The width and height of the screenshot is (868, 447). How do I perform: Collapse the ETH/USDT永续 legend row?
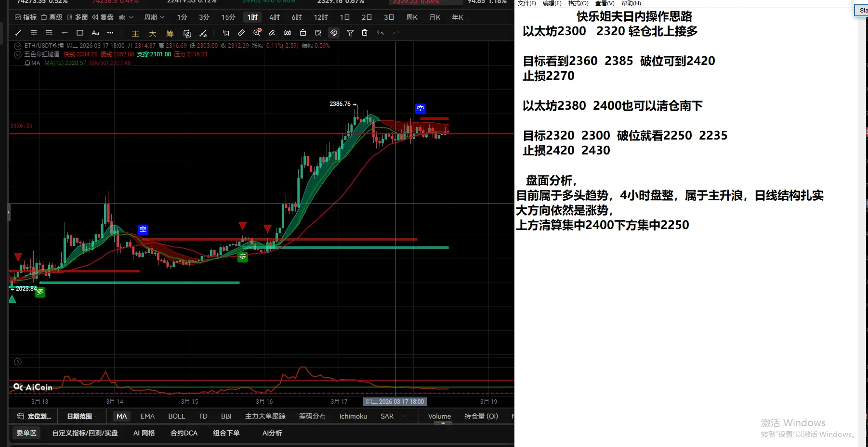tap(18, 46)
